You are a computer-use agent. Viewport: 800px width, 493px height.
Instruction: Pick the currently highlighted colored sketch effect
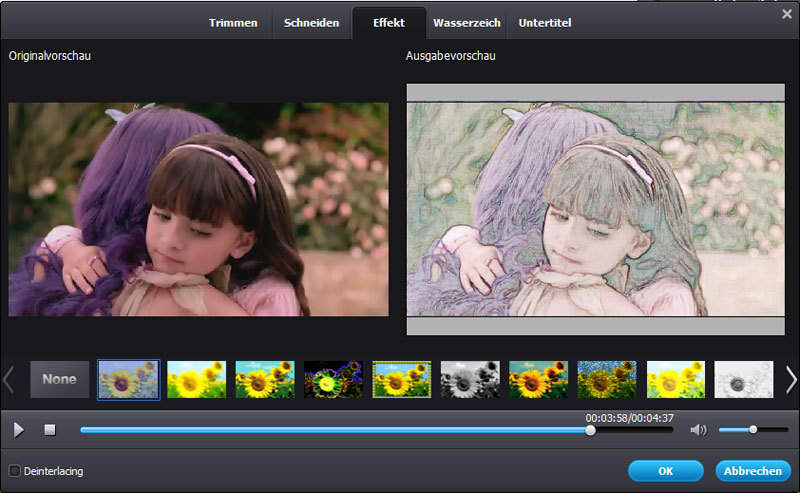[128, 380]
